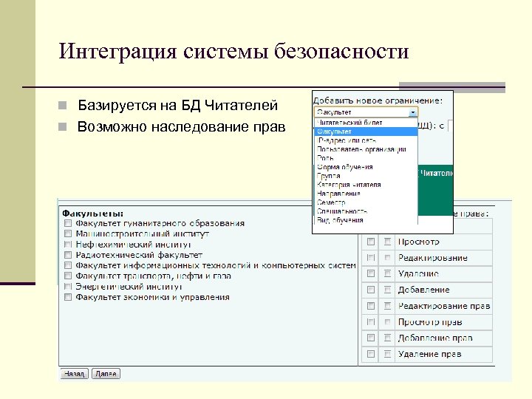
Task: Click the Интеграция системы безопасности title
Action: (x=233, y=52)
